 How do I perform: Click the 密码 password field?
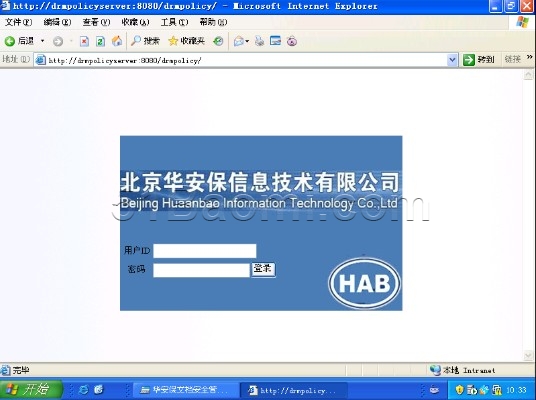coord(201,270)
